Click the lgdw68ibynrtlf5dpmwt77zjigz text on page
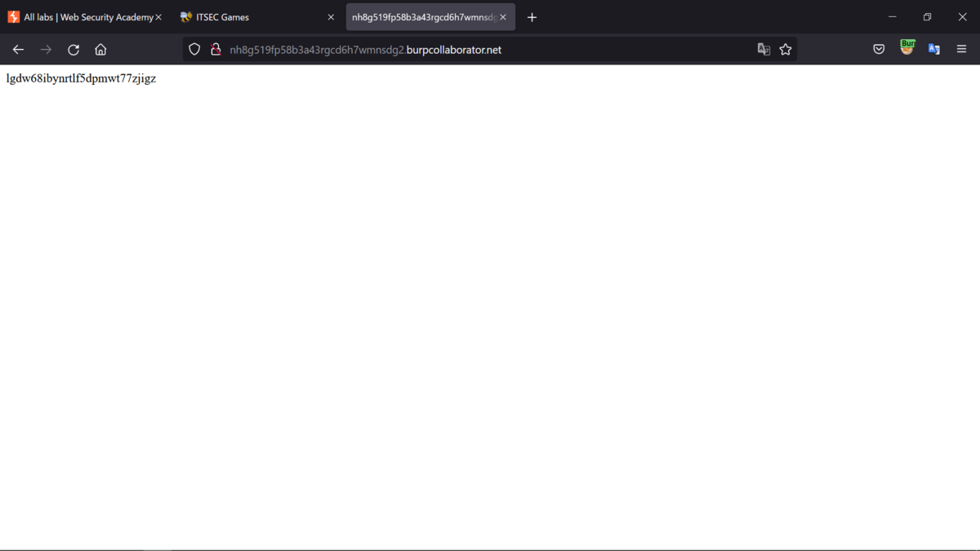The width and height of the screenshot is (980, 551). click(x=81, y=79)
